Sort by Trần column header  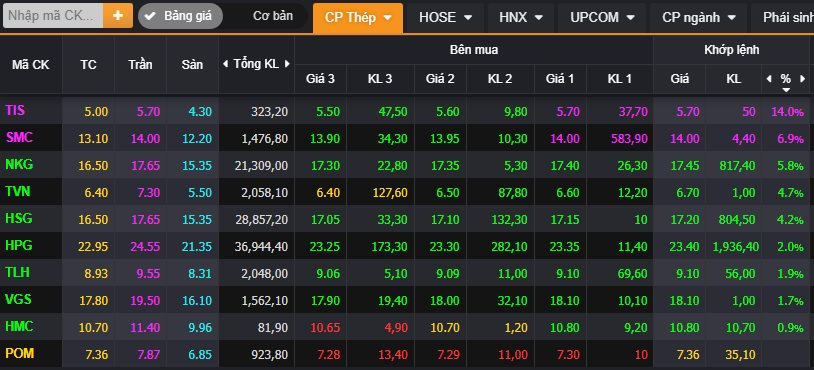[140, 65]
